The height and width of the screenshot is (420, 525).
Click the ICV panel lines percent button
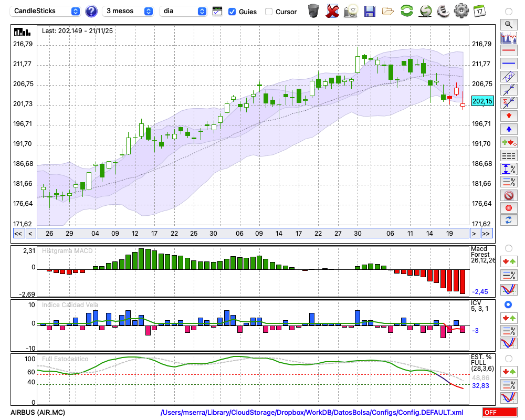click(509, 331)
